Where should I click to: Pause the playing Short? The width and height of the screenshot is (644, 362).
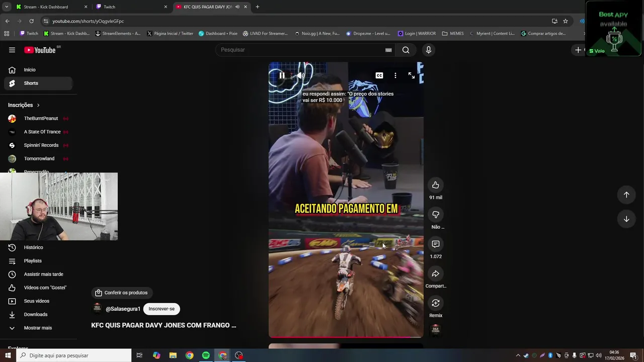[x=282, y=75]
